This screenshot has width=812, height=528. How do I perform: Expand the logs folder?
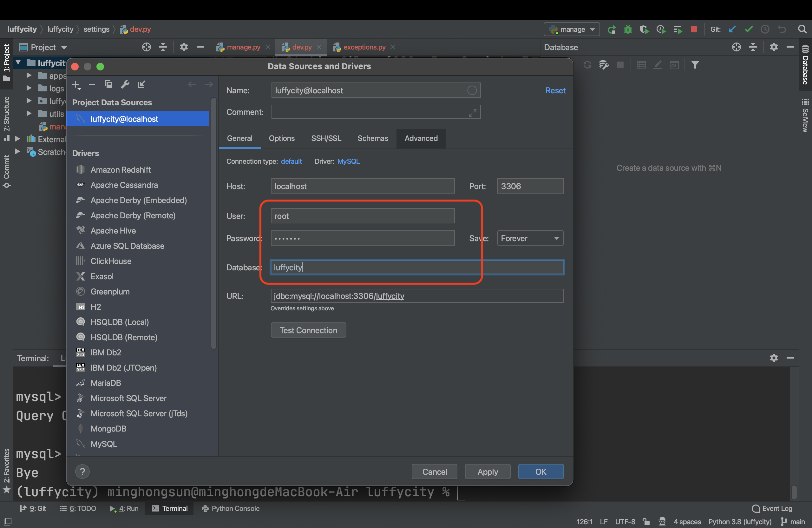pyautogui.click(x=29, y=88)
